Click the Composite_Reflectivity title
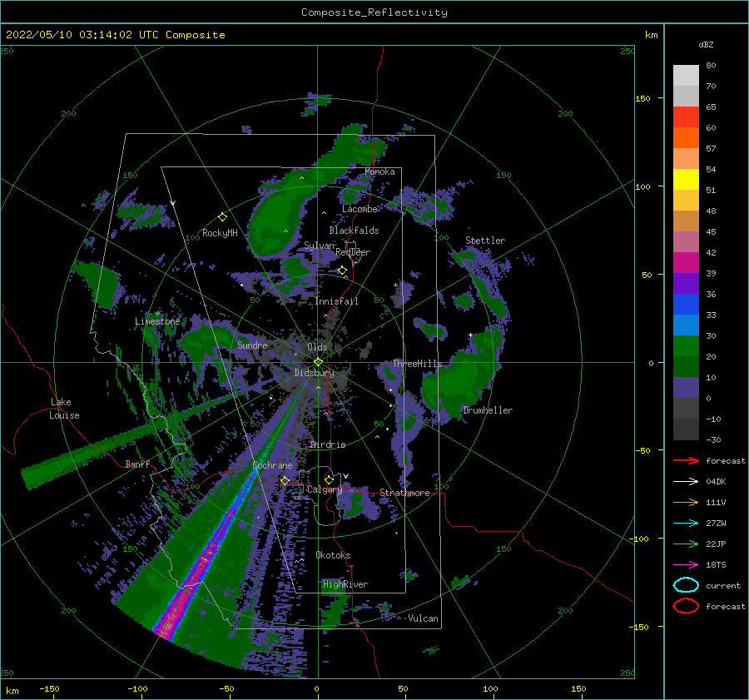The image size is (749, 700). click(x=374, y=12)
